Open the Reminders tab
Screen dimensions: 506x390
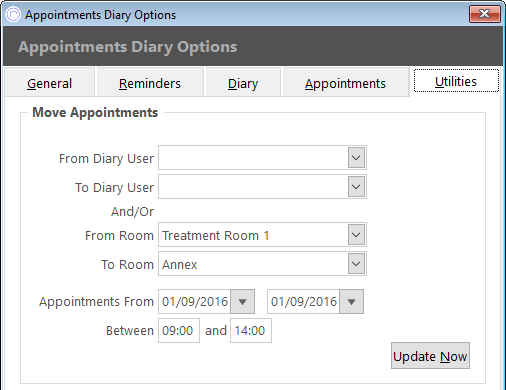click(x=150, y=83)
